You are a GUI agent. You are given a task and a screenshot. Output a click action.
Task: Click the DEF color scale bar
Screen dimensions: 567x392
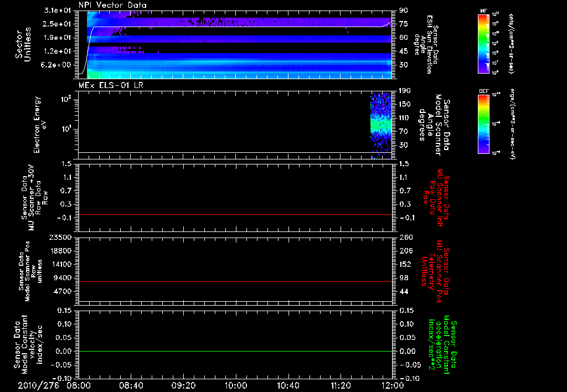(x=483, y=124)
